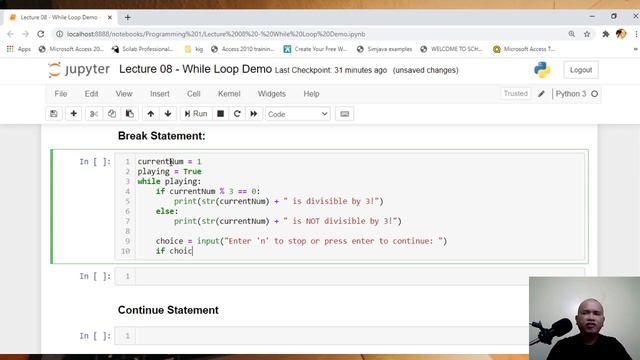Open the Cell menu
The image size is (640, 360).
[x=193, y=94]
